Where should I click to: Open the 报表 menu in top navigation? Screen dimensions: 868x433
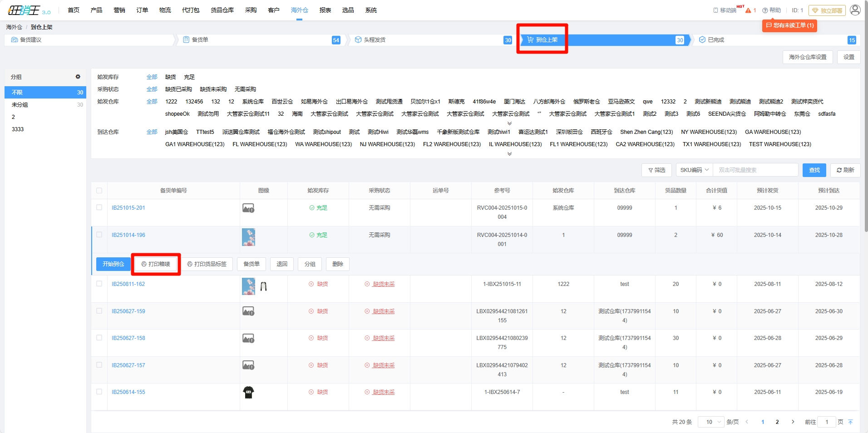point(325,10)
